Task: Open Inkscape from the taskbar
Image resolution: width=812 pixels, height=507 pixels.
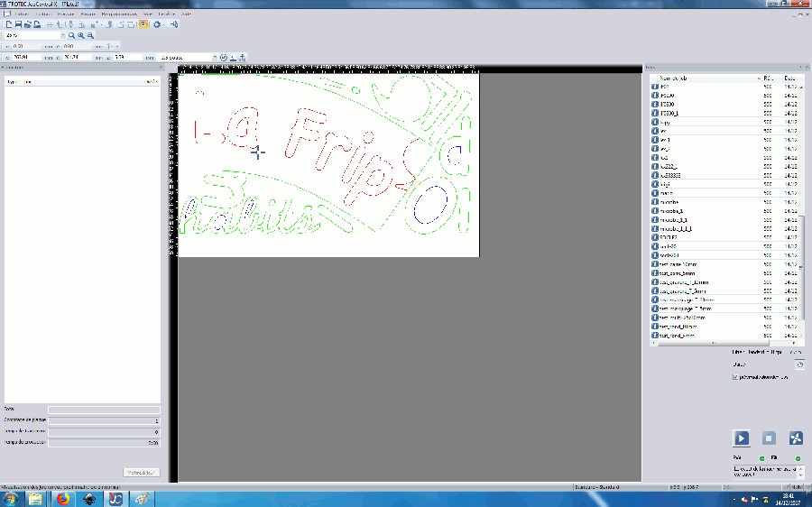Action: [x=89, y=499]
